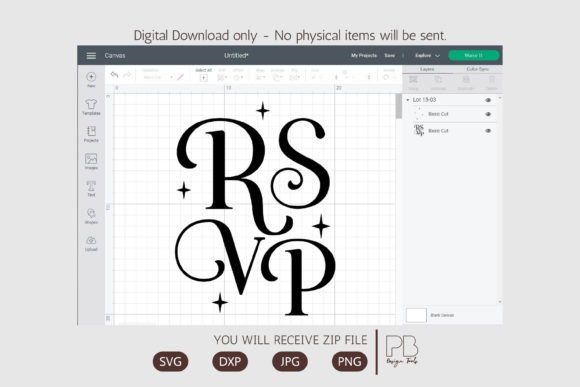Click the Blank Canvas white swatch
Image resolution: width=580 pixels, height=387 pixels.
pyautogui.click(x=416, y=315)
